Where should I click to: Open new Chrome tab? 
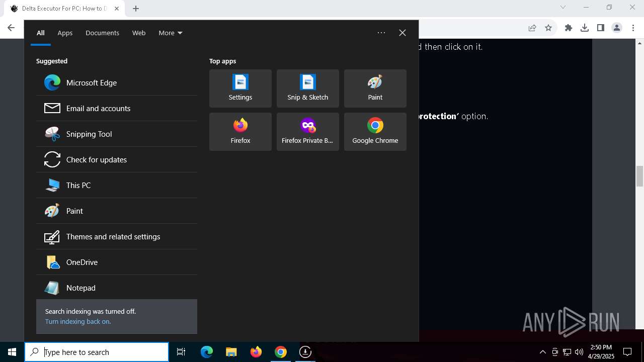tap(136, 8)
